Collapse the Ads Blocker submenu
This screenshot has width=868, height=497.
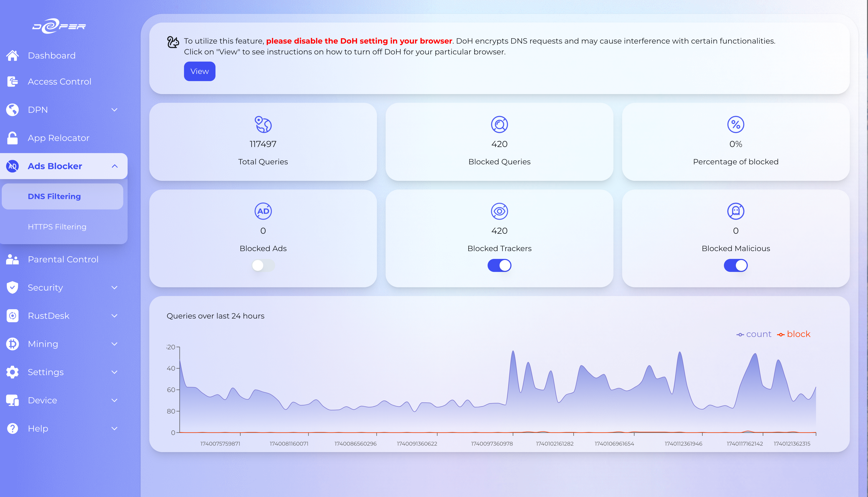(x=114, y=166)
